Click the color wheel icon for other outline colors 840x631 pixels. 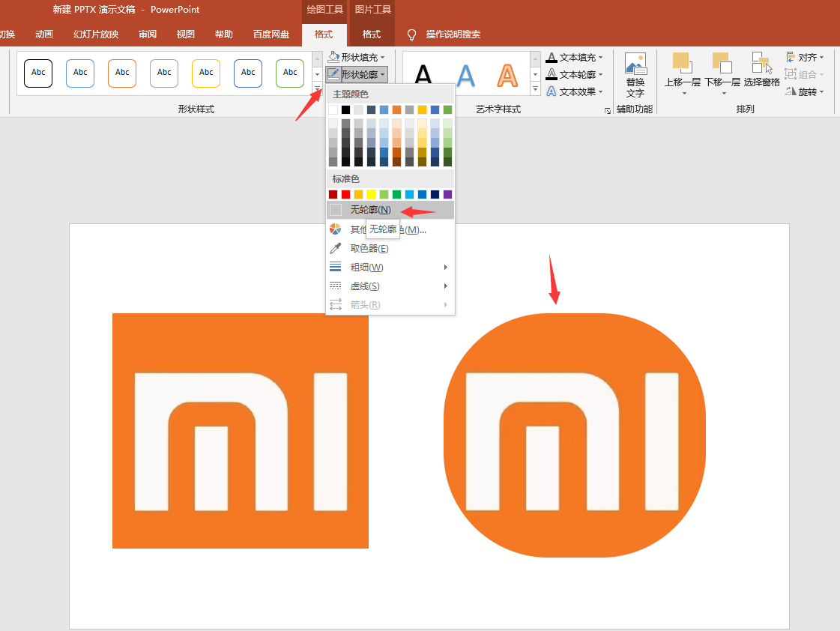336,229
